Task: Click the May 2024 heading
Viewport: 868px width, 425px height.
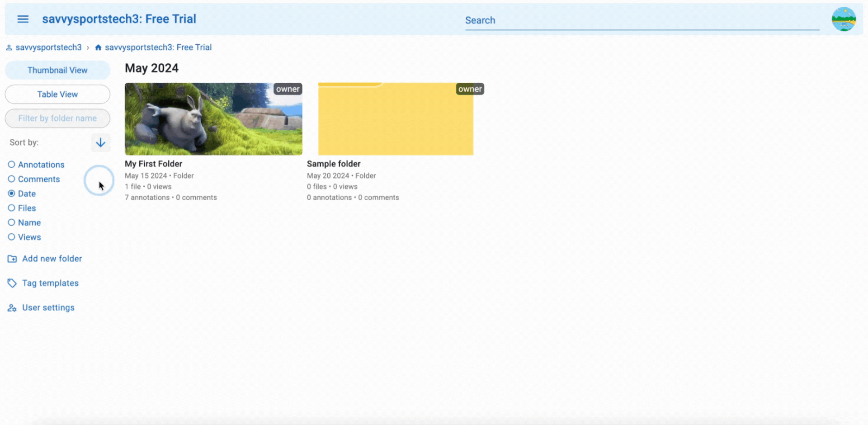Action: tap(151, 68)
